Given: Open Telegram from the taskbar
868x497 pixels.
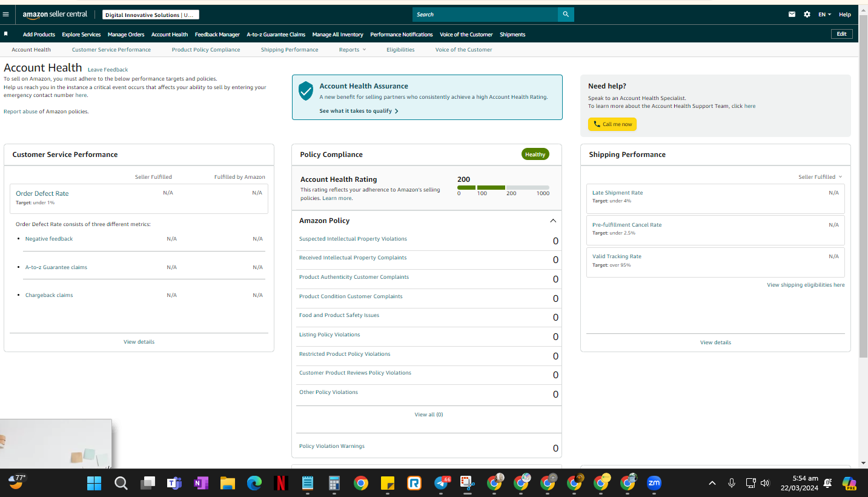Looking at the screenshot, I should point(442,483).
